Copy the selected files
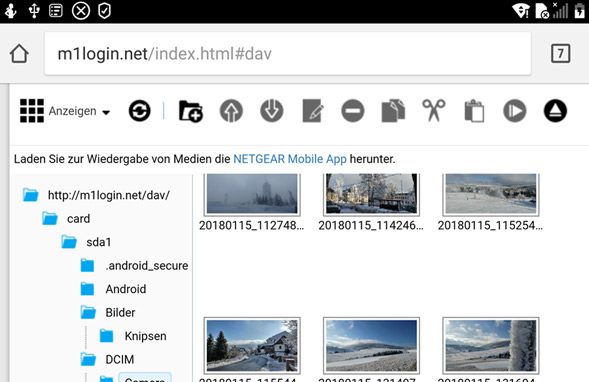 point(393,111)
